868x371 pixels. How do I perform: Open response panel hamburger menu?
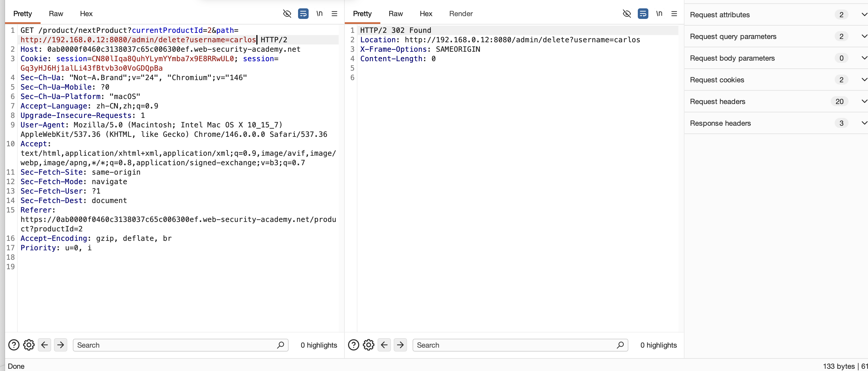674,13
